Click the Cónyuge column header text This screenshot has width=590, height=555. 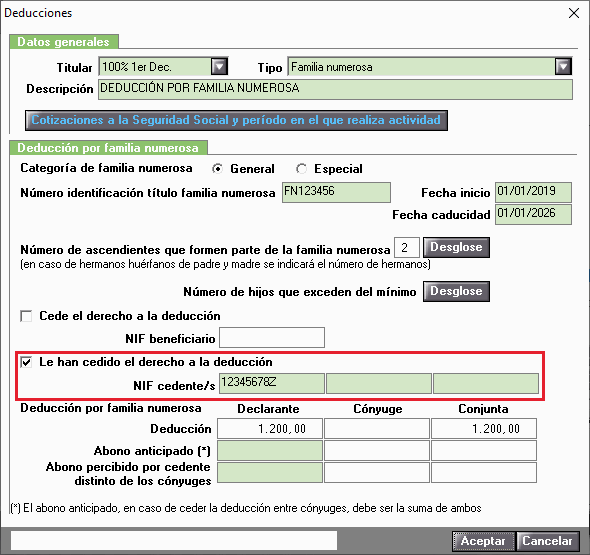click(x=378, y=409)
